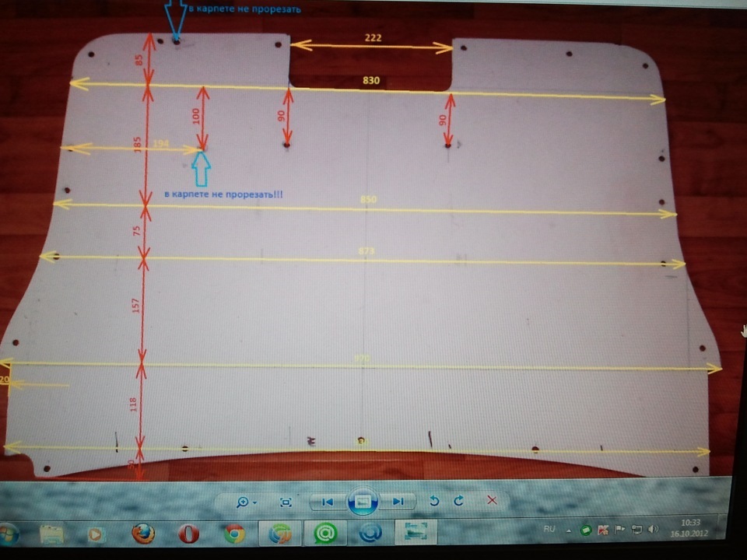Image resolution: width=747 pixels, height=560 pixels.
Task: Launch Windows Explorer from the taskbar
Action: (x=51, y=534)
